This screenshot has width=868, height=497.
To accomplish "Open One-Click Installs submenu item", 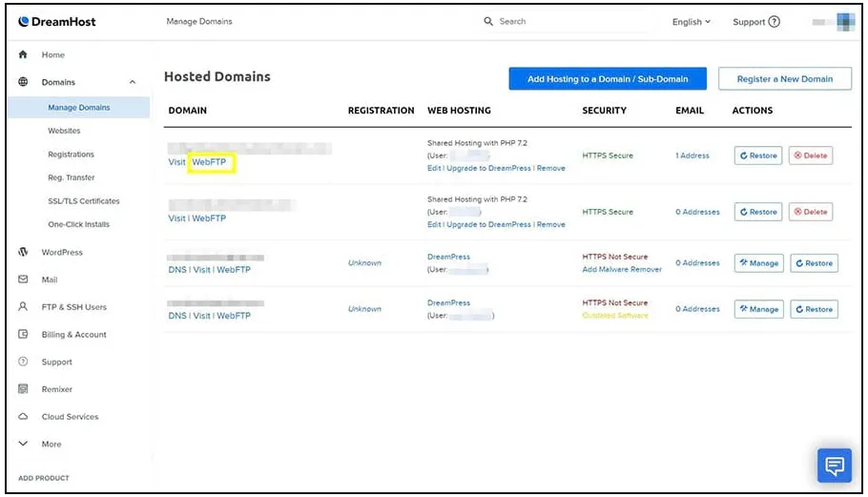I will point(78,224).
